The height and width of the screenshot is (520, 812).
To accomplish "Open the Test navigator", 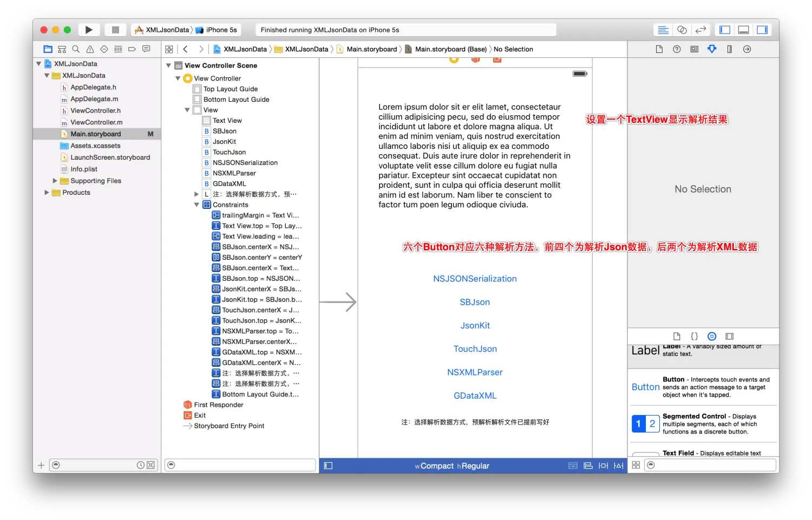I will pyautogui.click(x=104, y=49).
